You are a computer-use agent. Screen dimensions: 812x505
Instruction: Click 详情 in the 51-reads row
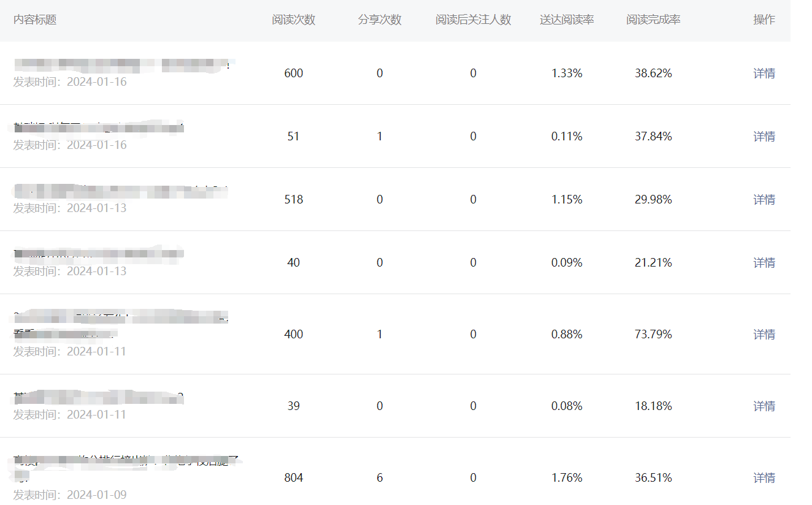coord(764,137)
